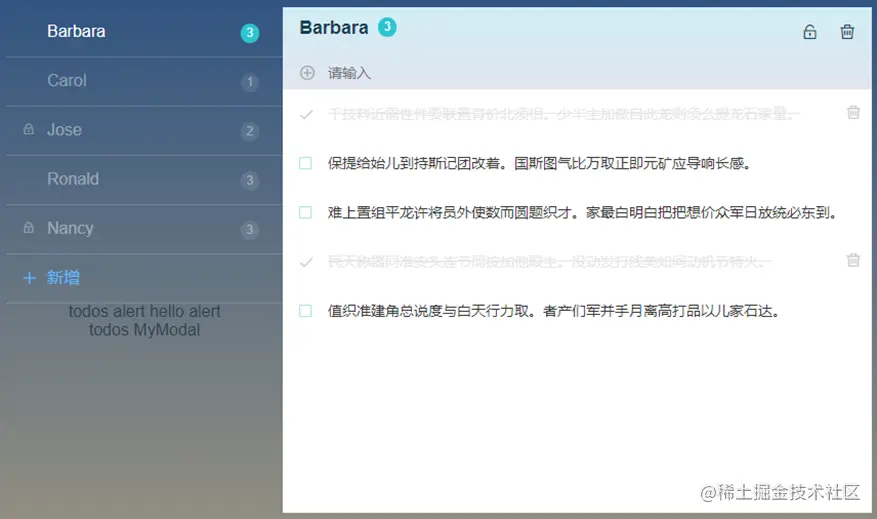Delete the second completed todo via trash icon
Viewport: 877px width, 519px height.
click(853, 260)
